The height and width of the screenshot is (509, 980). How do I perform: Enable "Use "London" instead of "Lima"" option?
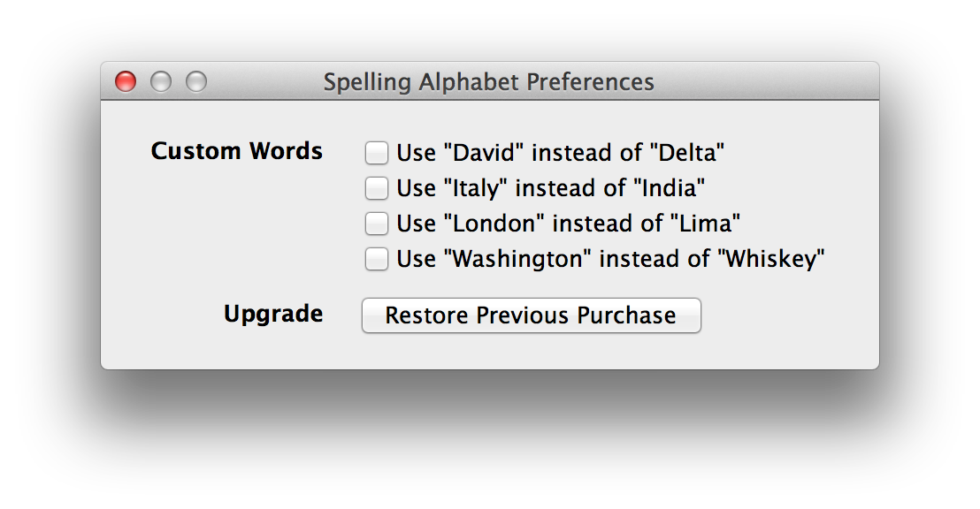click(375, 224)
